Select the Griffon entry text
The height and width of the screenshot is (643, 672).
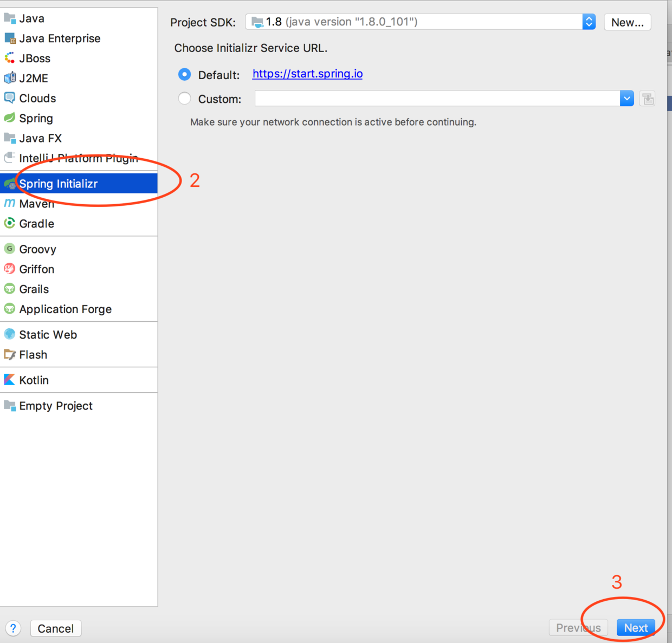click(37, 269)
